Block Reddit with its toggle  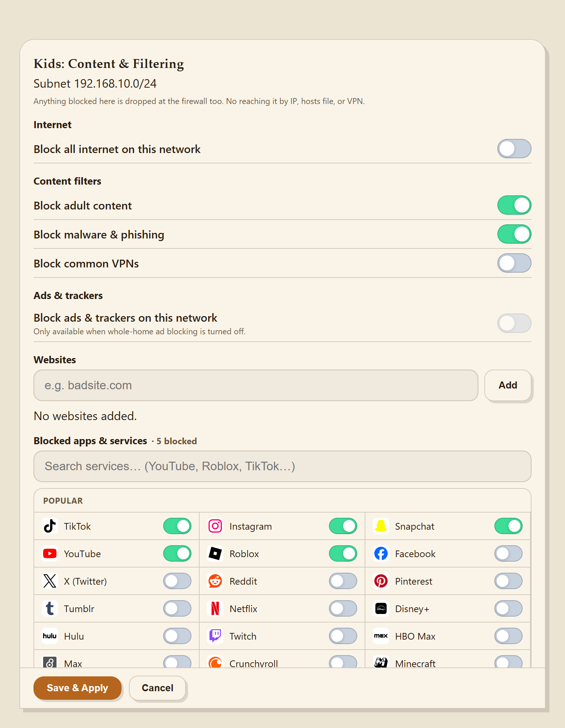pos(343,581)
